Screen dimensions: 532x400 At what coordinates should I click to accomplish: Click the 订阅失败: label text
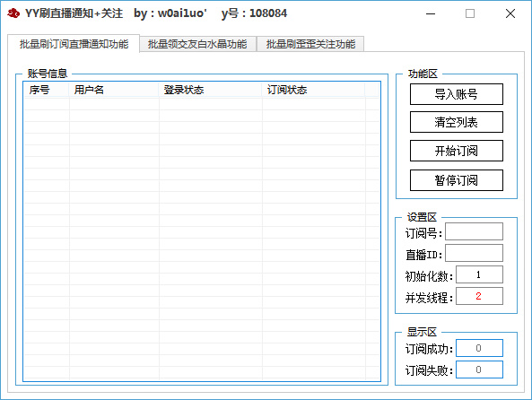(429, 370)
